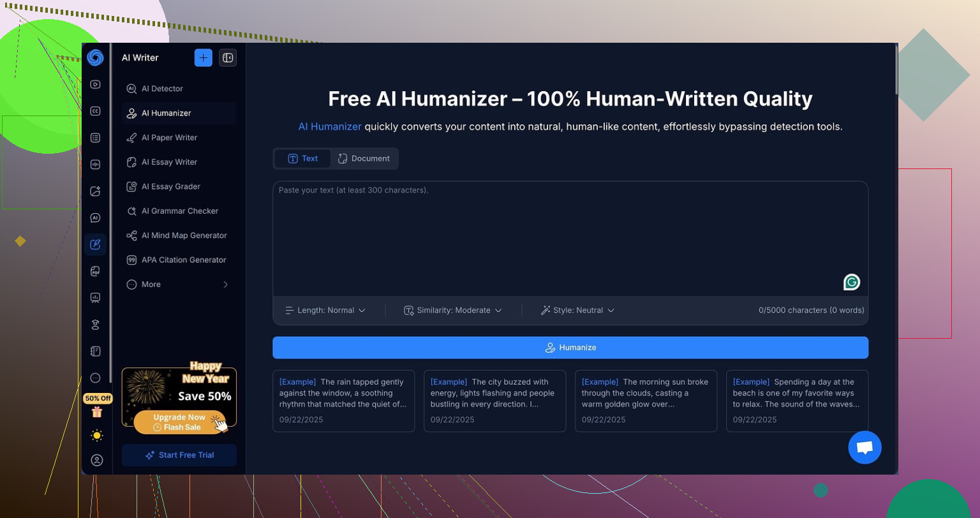Open the audio waveform tool icon

tap(95, 165)
